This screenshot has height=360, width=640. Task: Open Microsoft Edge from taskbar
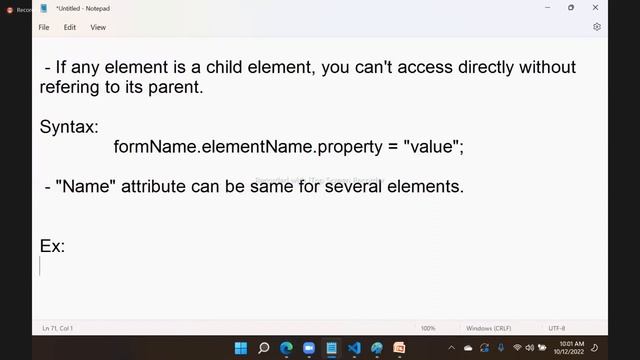(286, 348)
